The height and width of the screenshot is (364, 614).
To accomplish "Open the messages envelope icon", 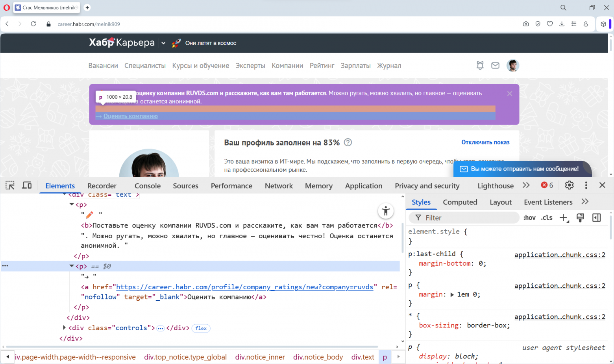I will coord(496,66).
